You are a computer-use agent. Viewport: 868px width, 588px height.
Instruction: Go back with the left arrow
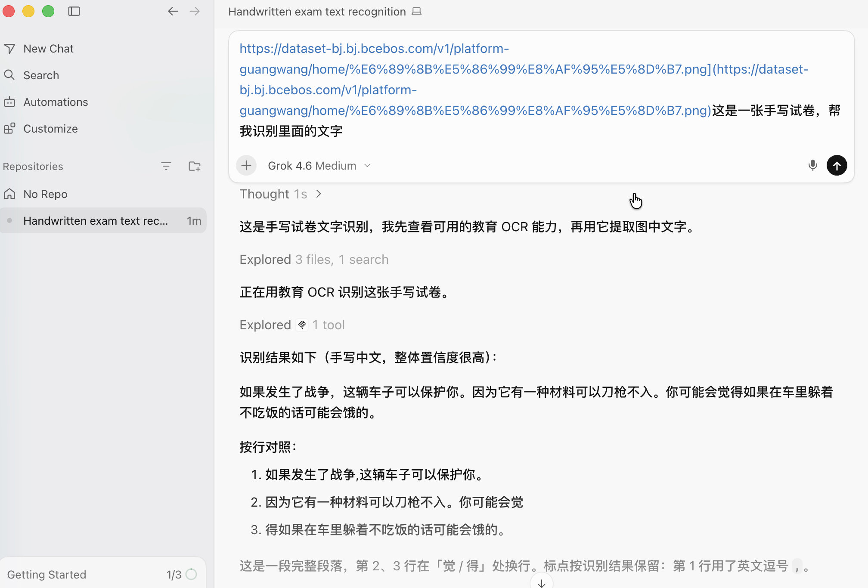173,11
